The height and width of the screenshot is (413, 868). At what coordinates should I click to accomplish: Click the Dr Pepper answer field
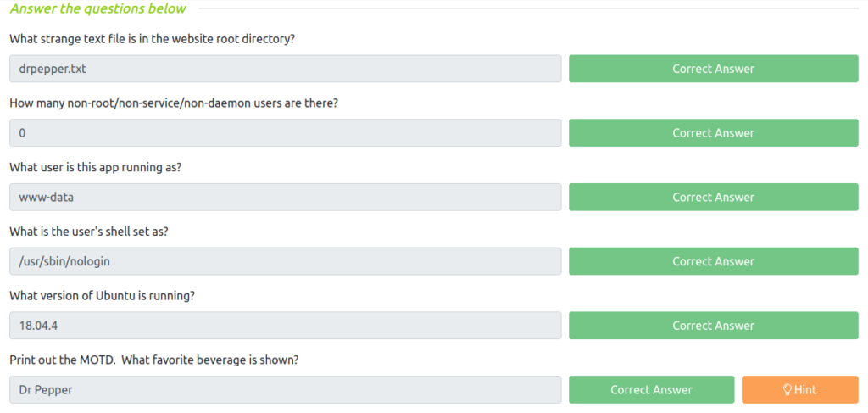click(286, 390)
